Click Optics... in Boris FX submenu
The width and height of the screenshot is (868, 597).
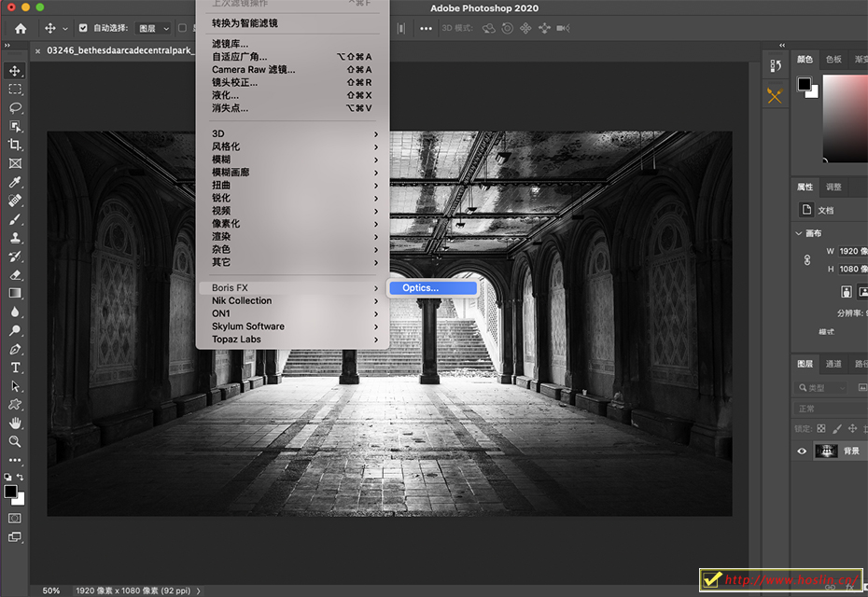tap(432, 287)
